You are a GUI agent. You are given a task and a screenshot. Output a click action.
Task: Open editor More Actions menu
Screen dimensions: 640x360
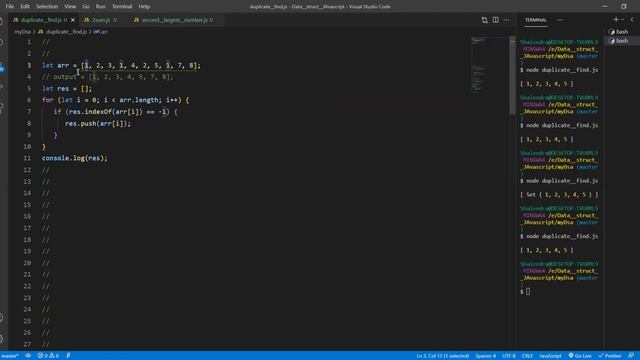click(x=506, y=20)
